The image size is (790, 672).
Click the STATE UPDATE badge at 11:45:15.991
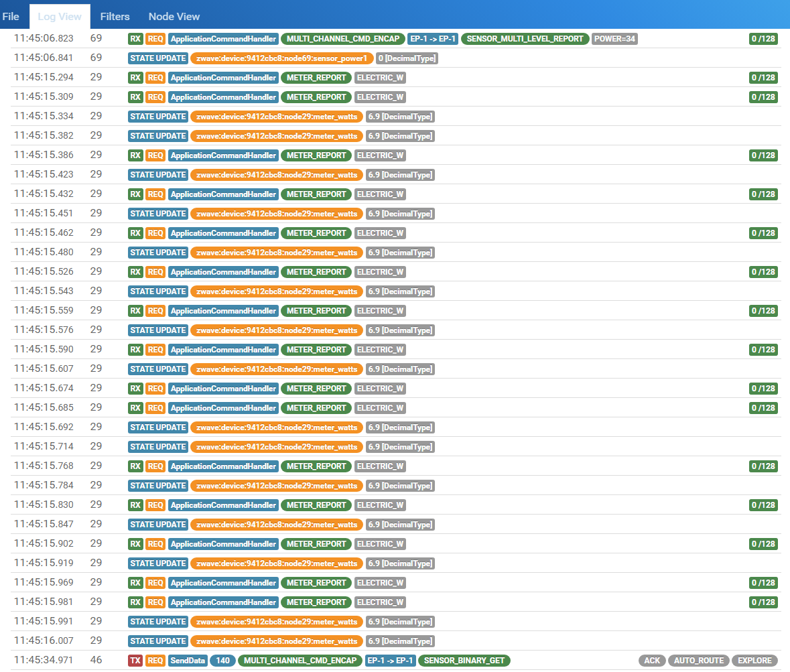point(157,622)
